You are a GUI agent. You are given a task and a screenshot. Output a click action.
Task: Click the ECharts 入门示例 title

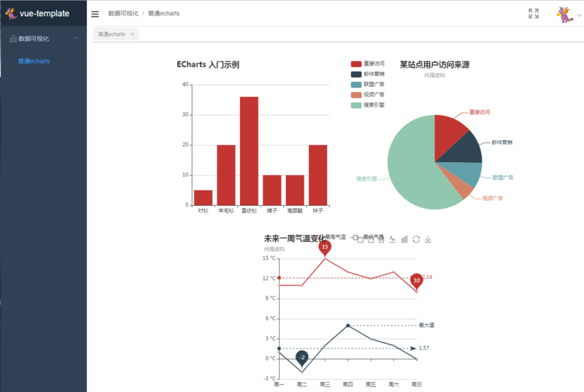(x=208, y=64)
